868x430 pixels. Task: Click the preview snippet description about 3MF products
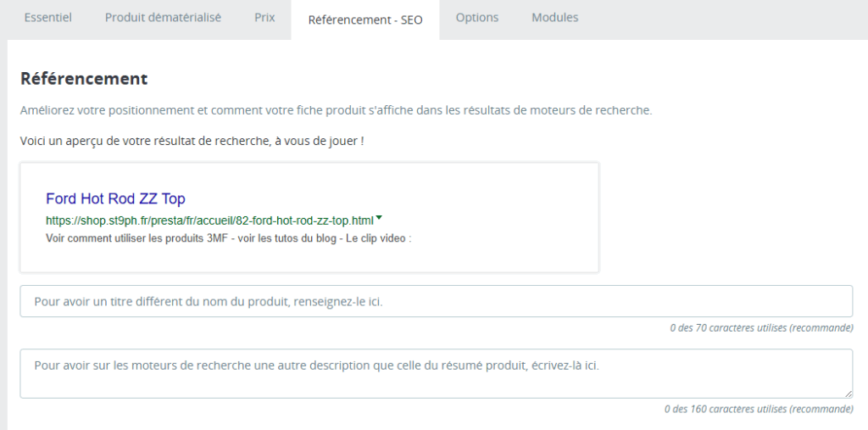[x=228, y=238]
